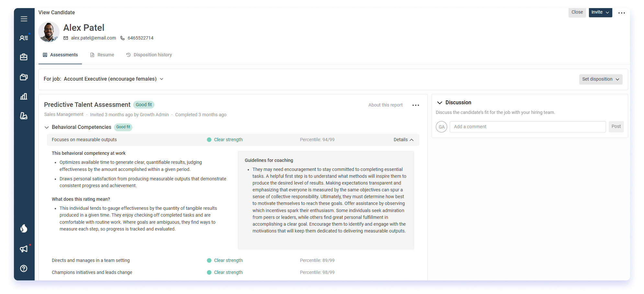The image size is (644, 294).
Task: Select 'Champions initiatives and leads change' row
Action: (x=92, y=273)
